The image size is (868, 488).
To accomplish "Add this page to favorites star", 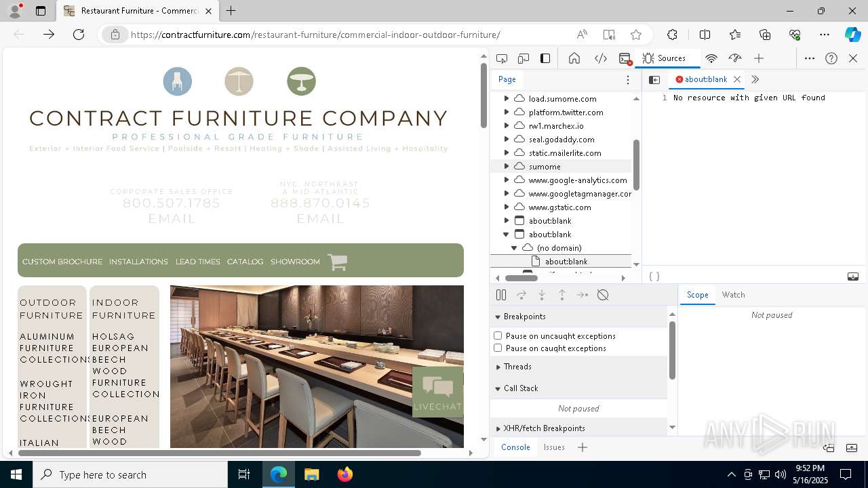I will point(635,35).
